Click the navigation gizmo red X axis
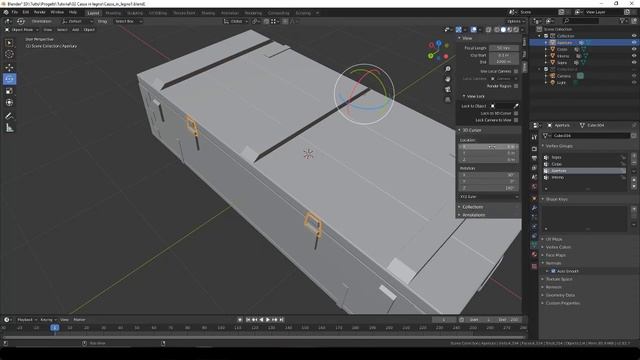Image resolution: width=640 pixels, height=360 pixels. coord(446,56)
